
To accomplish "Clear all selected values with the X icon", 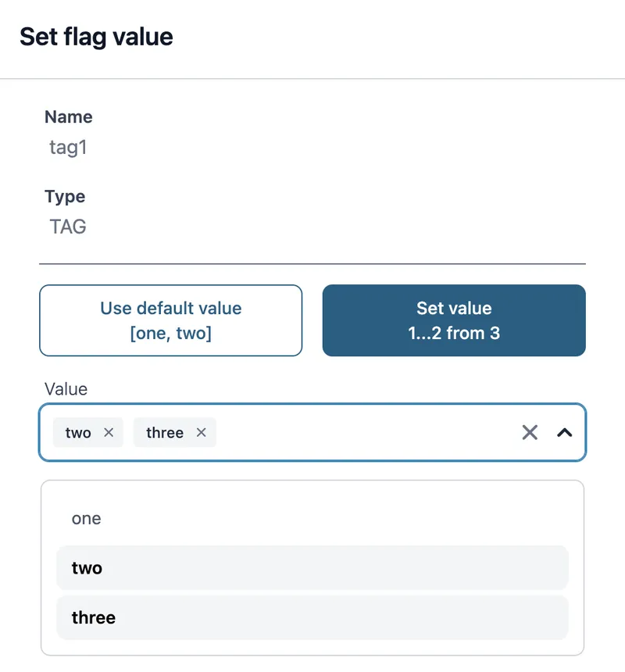I will (x=529, y=432).
